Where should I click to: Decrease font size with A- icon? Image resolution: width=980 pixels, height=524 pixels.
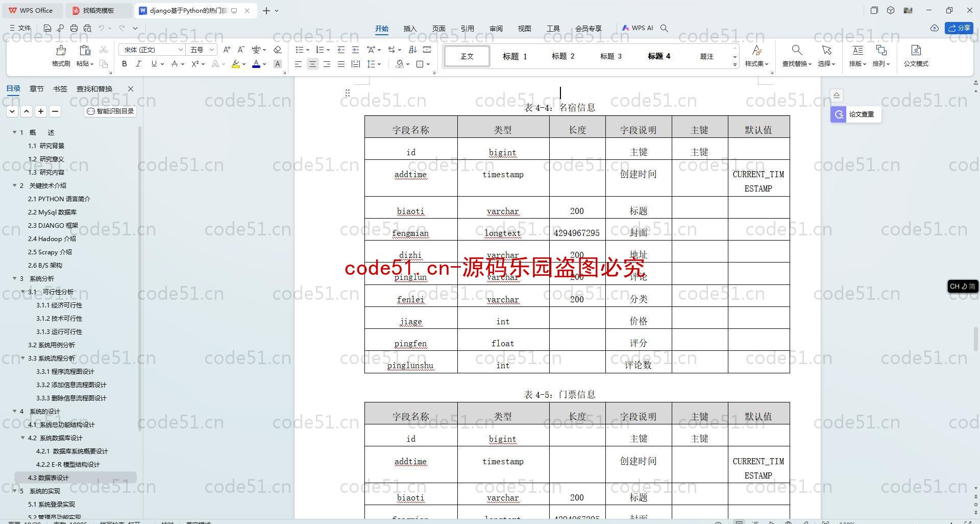pos(241,50)
